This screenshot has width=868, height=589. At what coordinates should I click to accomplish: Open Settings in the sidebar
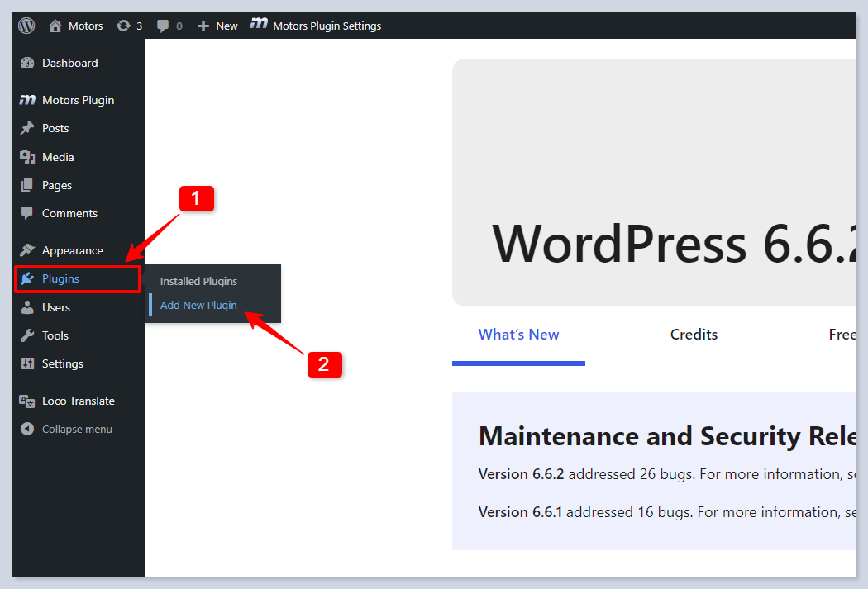coord(63,363)
